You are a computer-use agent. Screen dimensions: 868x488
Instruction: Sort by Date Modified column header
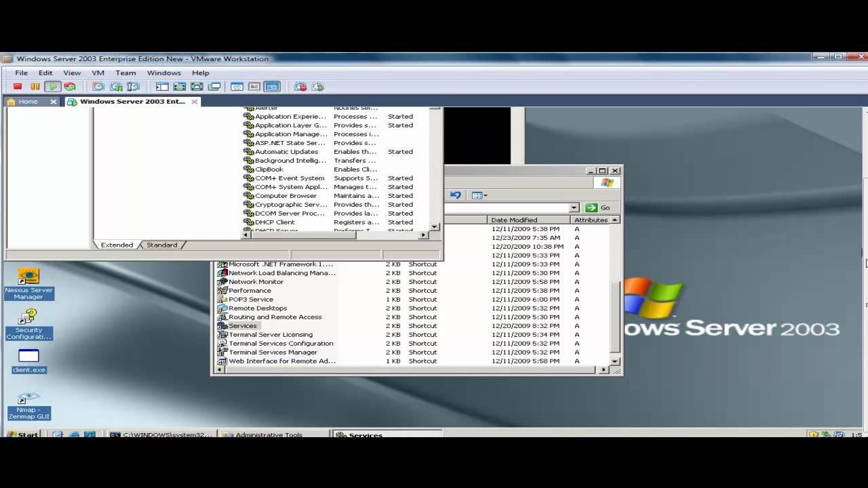pos(529,220)
